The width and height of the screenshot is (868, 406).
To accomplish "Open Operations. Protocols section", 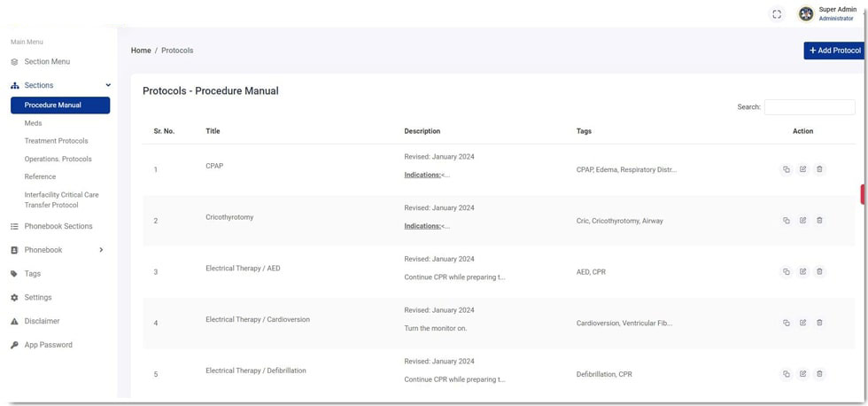I will point(58,159).
